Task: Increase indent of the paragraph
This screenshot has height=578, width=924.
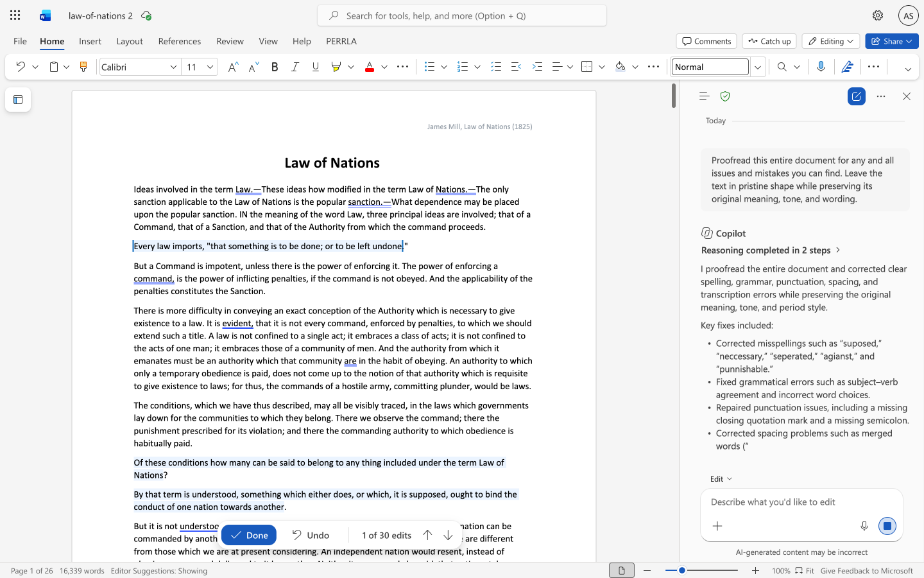Action: 537,67
